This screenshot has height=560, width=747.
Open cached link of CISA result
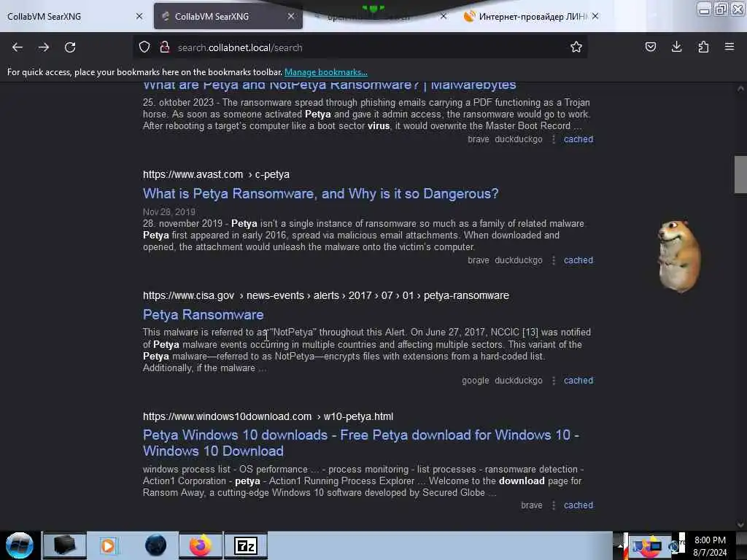[x=578, y=381]
